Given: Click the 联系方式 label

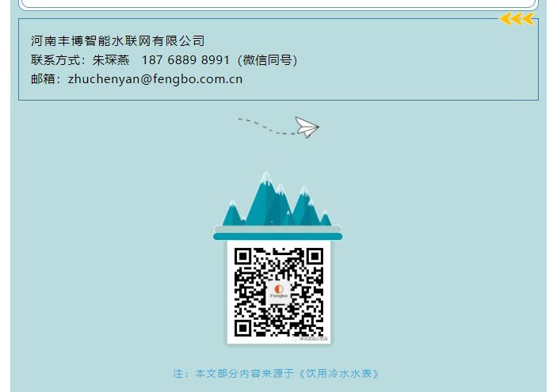Looking at the screenshot, I should pos(55,59).
